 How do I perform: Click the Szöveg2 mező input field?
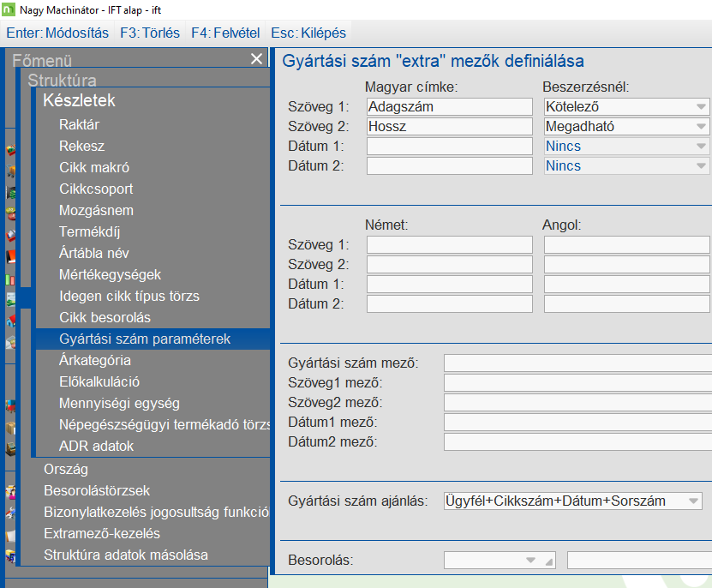tap(577, 403)
